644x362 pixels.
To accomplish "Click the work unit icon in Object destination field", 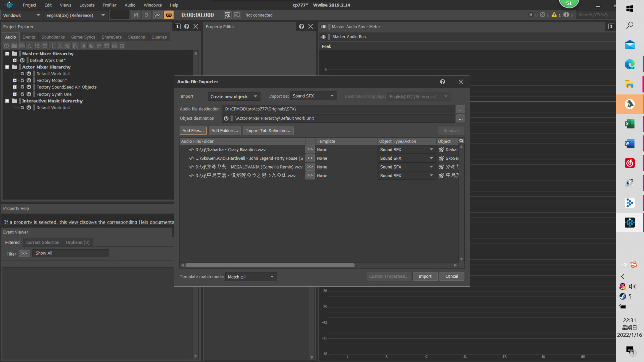I will [x=226, y=118].
